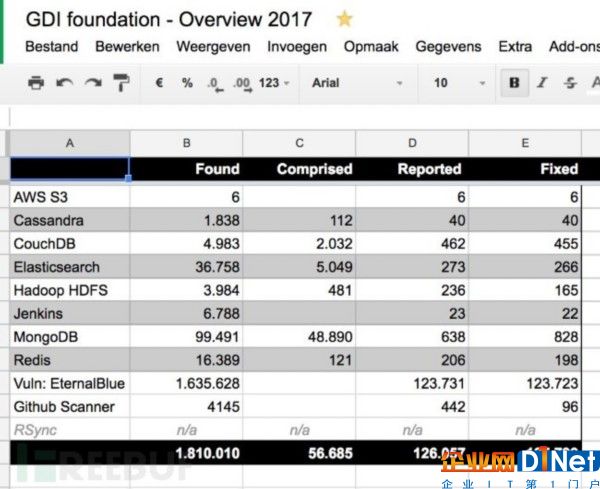The width and height of the screenshot is (600, 489).
Task: Select column D header
Action: click(412, 143)
